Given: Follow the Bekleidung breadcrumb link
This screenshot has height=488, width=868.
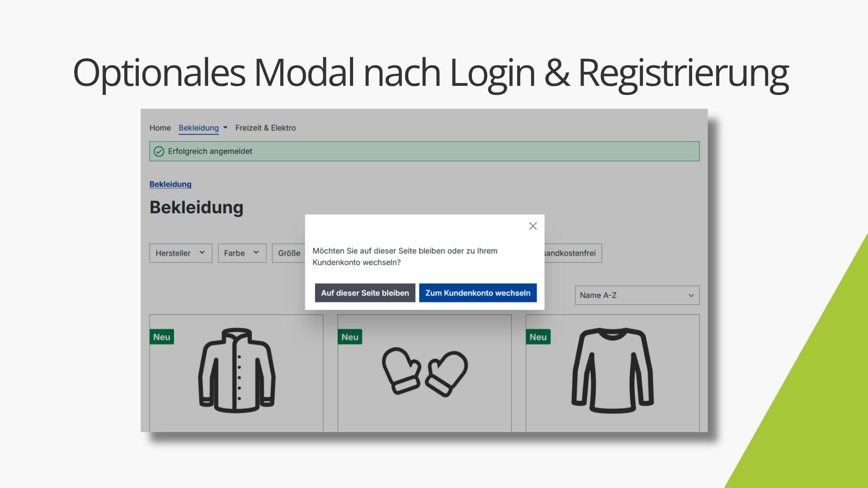Looking at the screenshot, I should tap(170, 184).
